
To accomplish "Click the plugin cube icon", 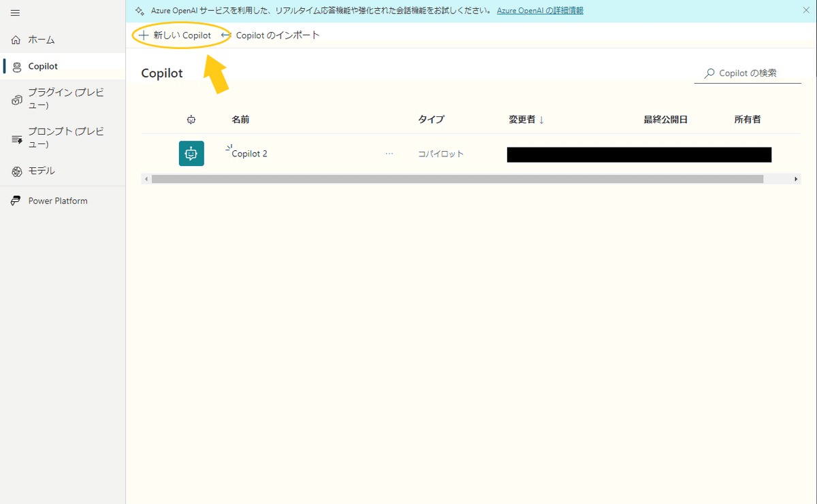I will 16,100.
